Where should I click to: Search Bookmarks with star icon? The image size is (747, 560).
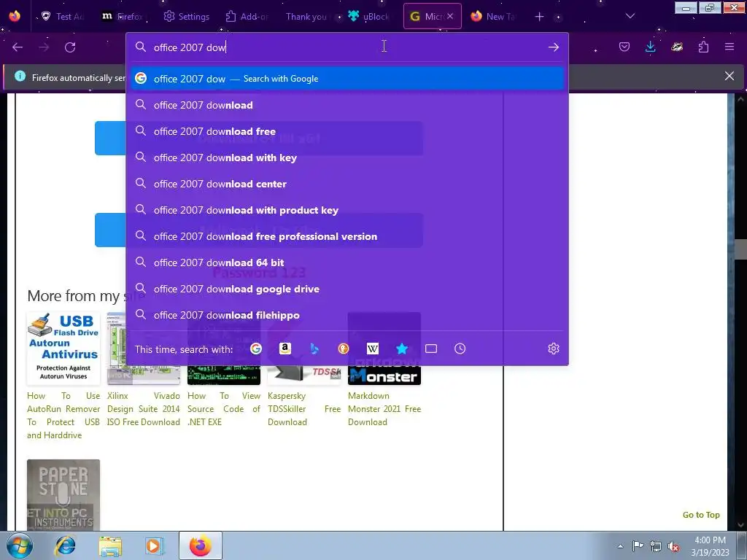[402, 349]
